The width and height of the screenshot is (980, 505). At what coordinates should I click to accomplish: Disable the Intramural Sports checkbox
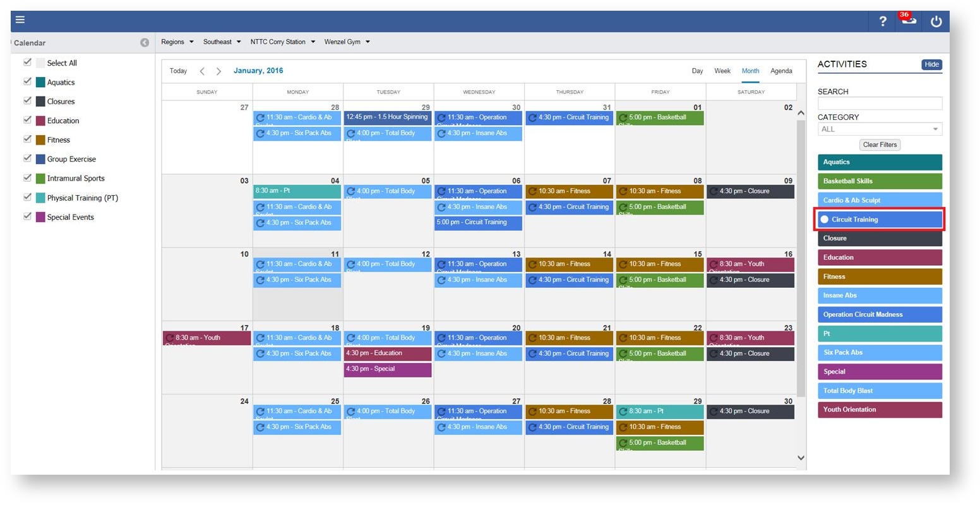click(x=27, y=178)
